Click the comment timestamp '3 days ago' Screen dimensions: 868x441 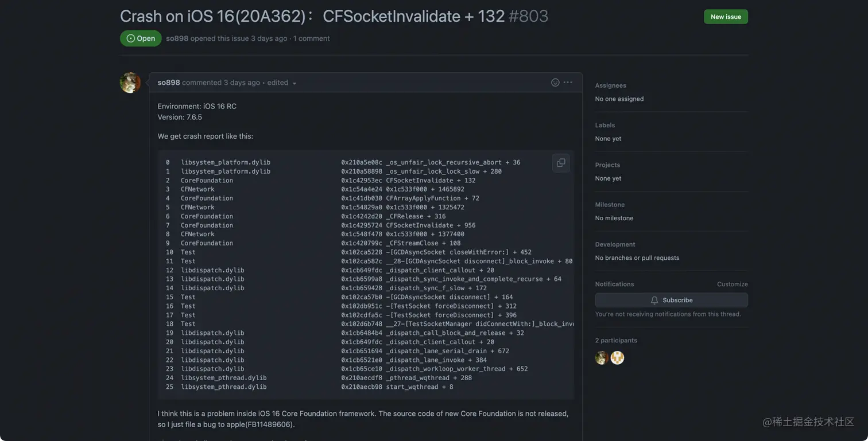coord(242,83)
